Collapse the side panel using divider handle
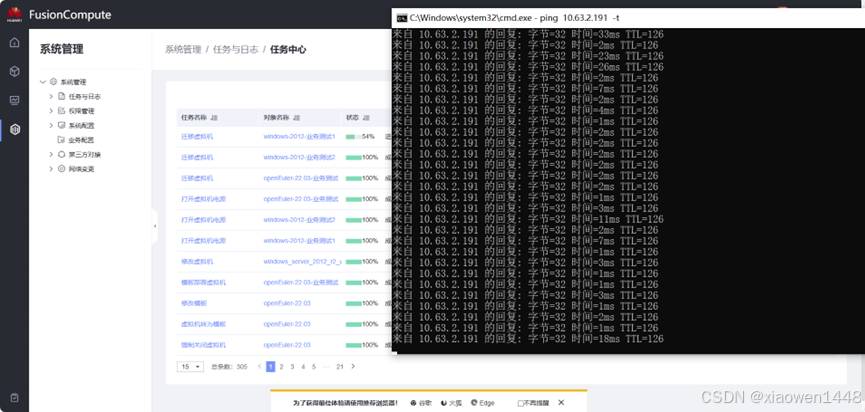The width and height of the screenshot is (865, 412). click(x=155, y=226)
